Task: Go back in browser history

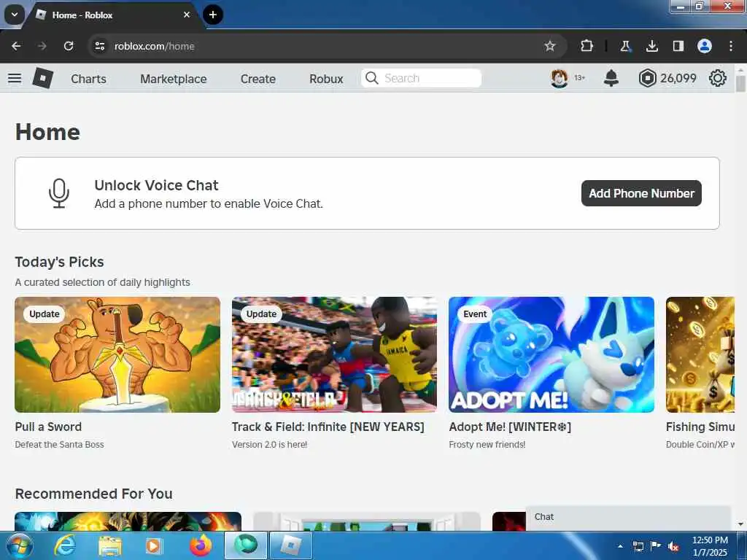Action: [16, 46]
